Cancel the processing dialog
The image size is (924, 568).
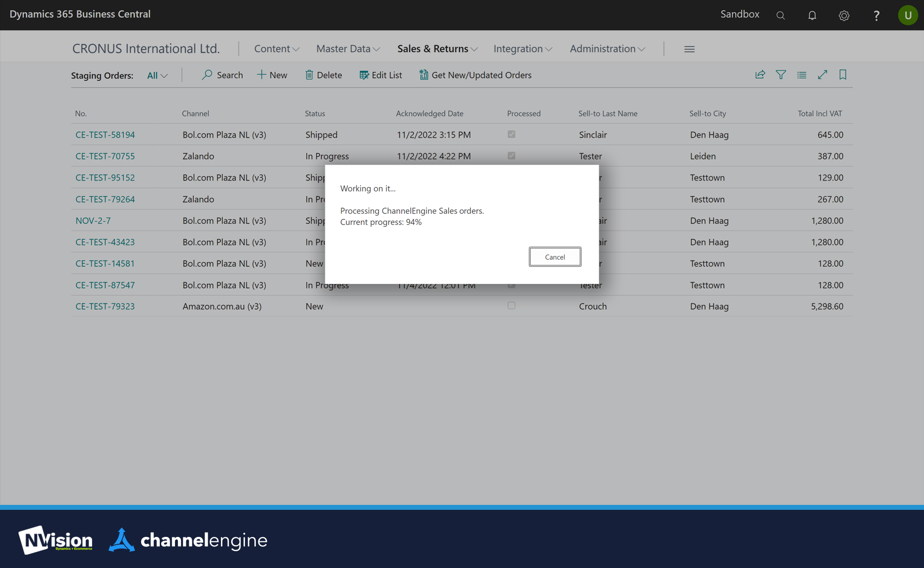pyautogui.click(x=555, y=257)
